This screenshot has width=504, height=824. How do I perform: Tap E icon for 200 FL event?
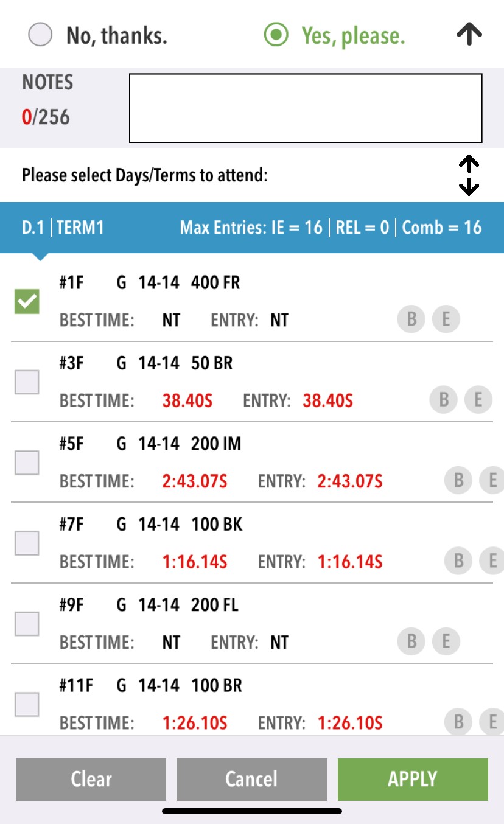pyautogui.click(x=446, y=641)
